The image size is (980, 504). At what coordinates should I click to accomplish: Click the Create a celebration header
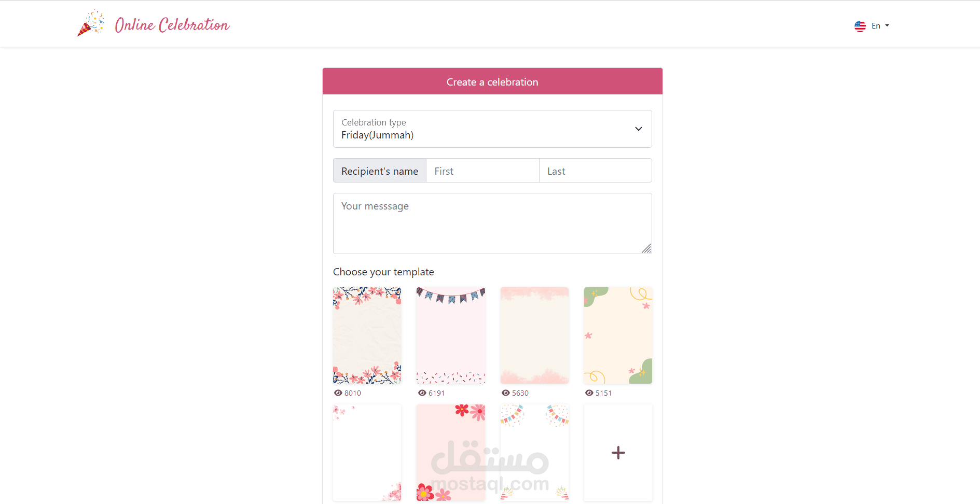click(492, 81)
